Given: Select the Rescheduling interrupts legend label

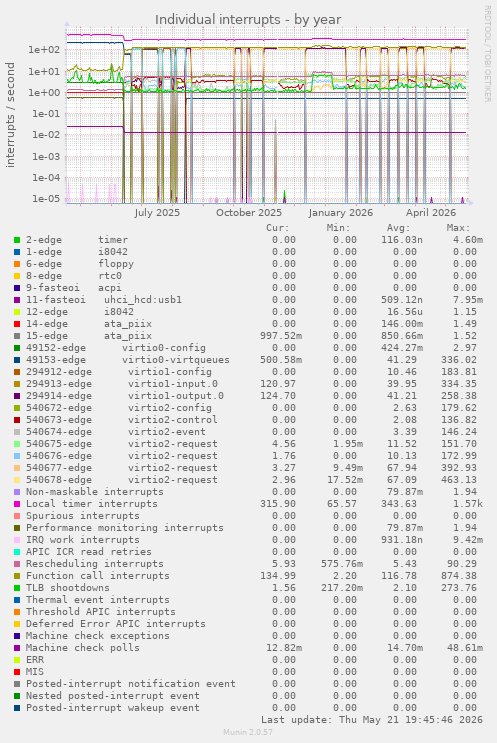Looking at the screenshot, I should point(95,564).
